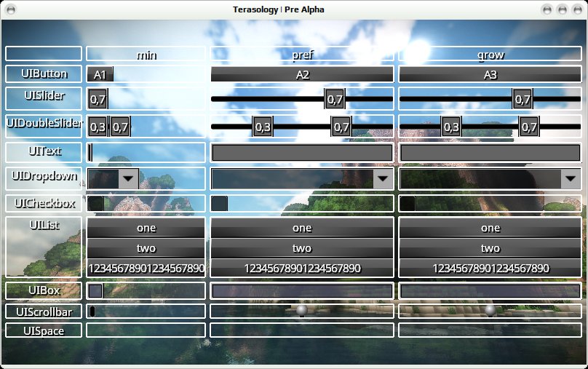Select '12345678901234567890' in pref column list
This screenshot has width=588, height=369.
pyautogui.click(x=302, y=268)
